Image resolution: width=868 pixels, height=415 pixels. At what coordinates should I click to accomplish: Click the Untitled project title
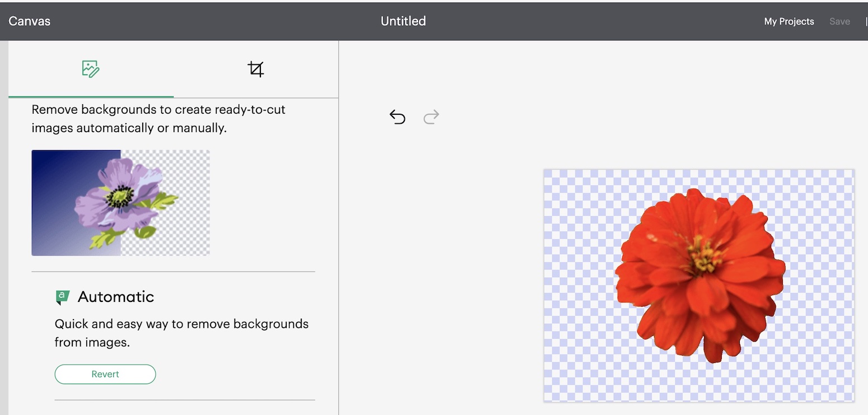(x=403, y=21)
